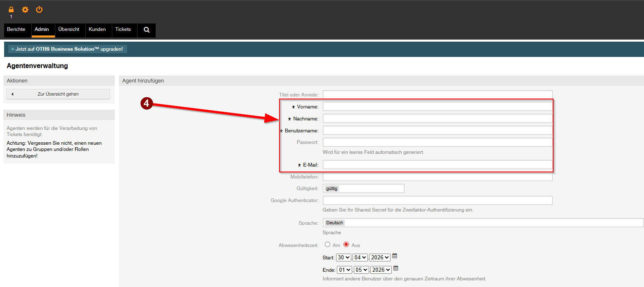Click the hint 'Wird für ein leeres Feld automatisch generiert.'
This screenshot has width=644, height=287.
coord(374,152)
